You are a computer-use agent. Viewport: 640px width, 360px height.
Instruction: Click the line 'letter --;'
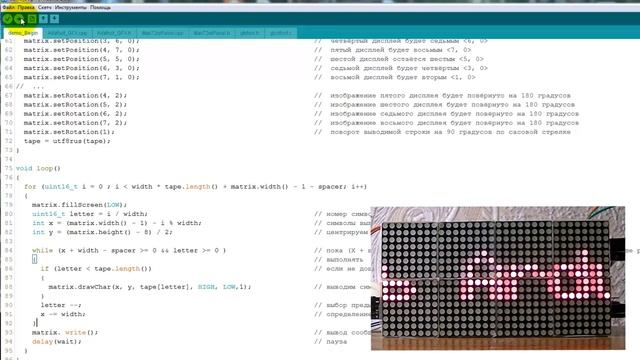click(61, 305)
